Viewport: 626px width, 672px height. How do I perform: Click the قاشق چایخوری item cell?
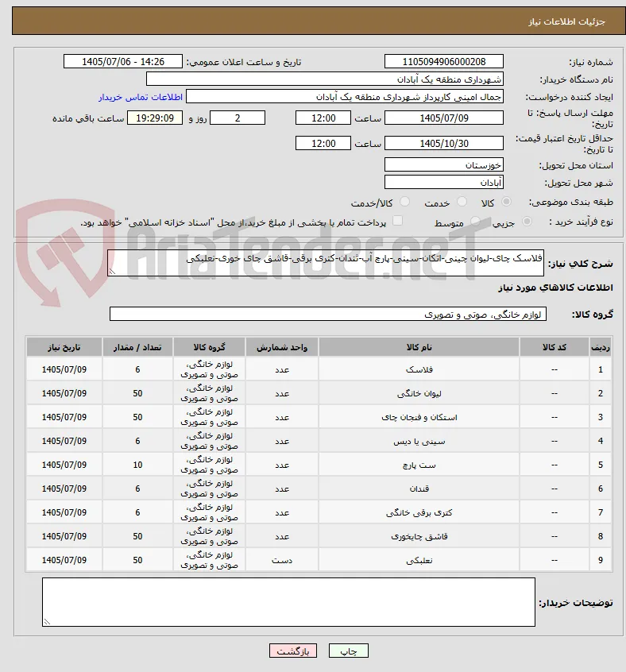(x=419, y=537)
